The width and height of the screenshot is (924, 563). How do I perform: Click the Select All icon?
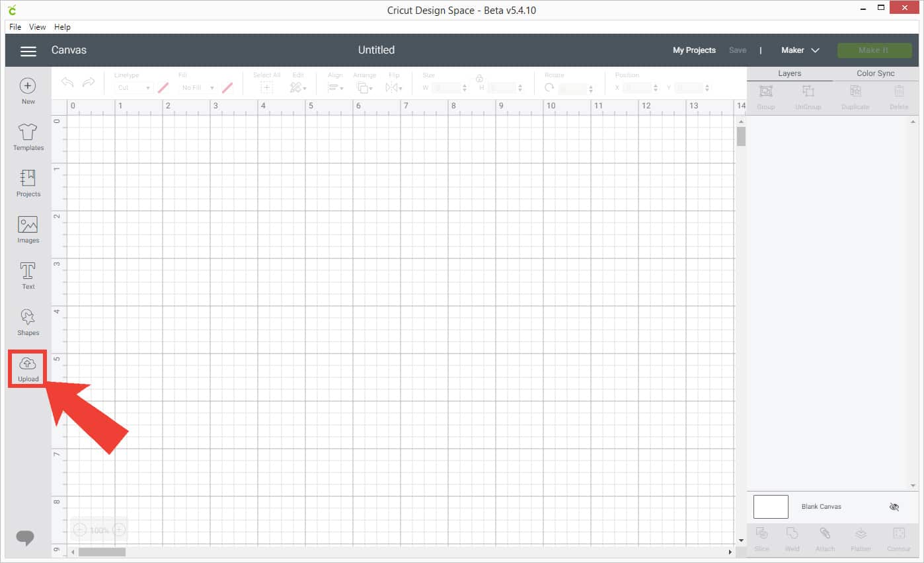point(266,87)
